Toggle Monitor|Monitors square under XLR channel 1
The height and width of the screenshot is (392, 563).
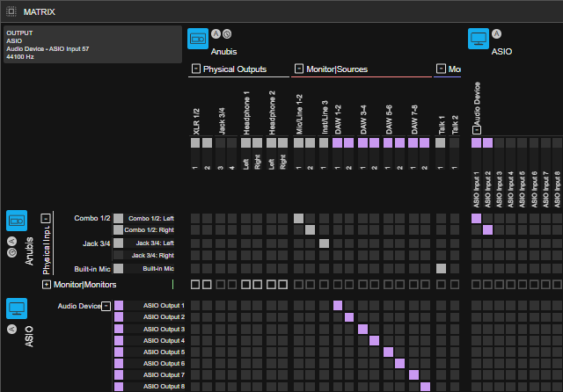coord(195,285)
